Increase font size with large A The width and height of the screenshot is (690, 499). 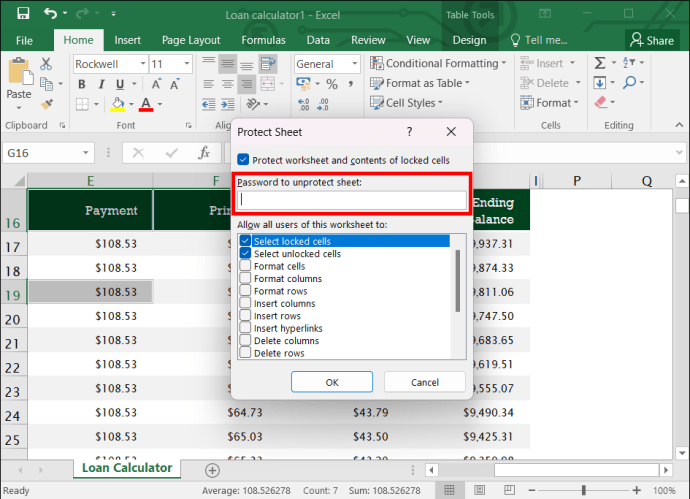[156, 84]
